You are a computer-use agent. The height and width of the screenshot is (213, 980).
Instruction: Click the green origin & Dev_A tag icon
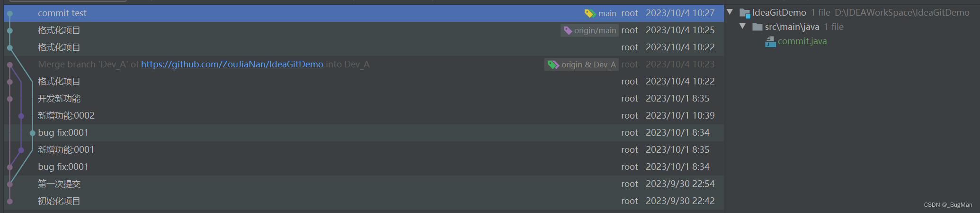click(x=553, y=65)
